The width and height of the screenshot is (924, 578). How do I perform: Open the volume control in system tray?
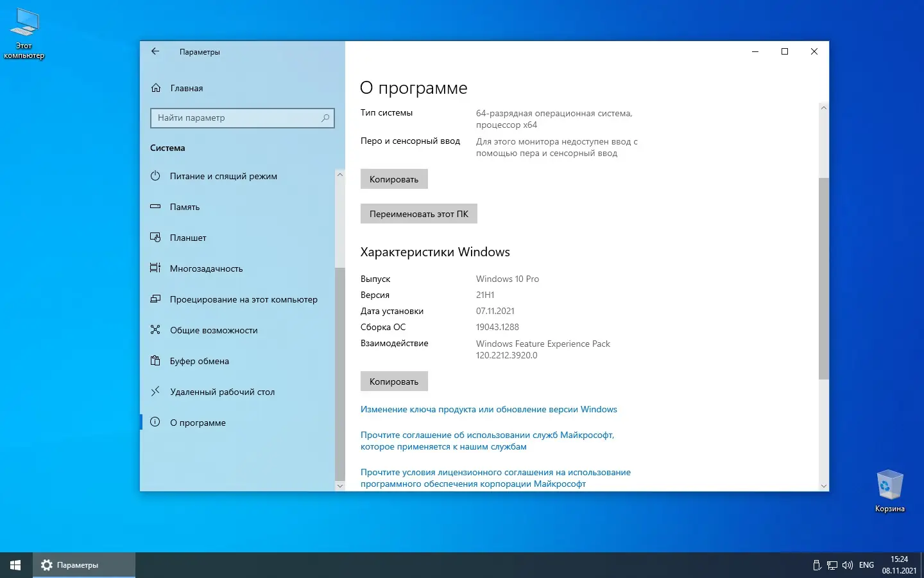tap(848, 565)
